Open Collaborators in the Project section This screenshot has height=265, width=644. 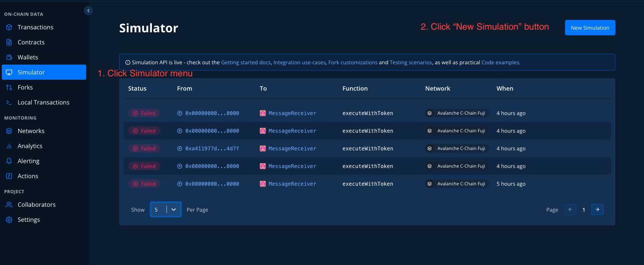coord(36,205)
